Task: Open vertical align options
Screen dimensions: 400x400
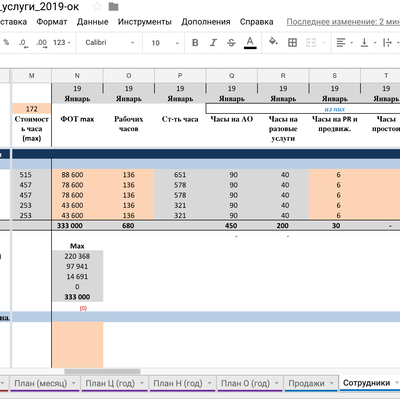Action: coord(368,43)
